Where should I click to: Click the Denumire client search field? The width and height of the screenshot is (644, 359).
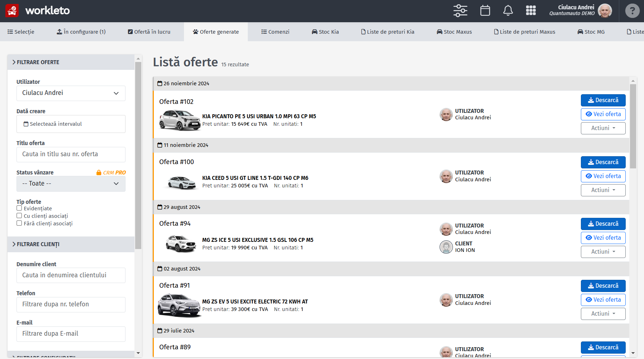(71, 276)
